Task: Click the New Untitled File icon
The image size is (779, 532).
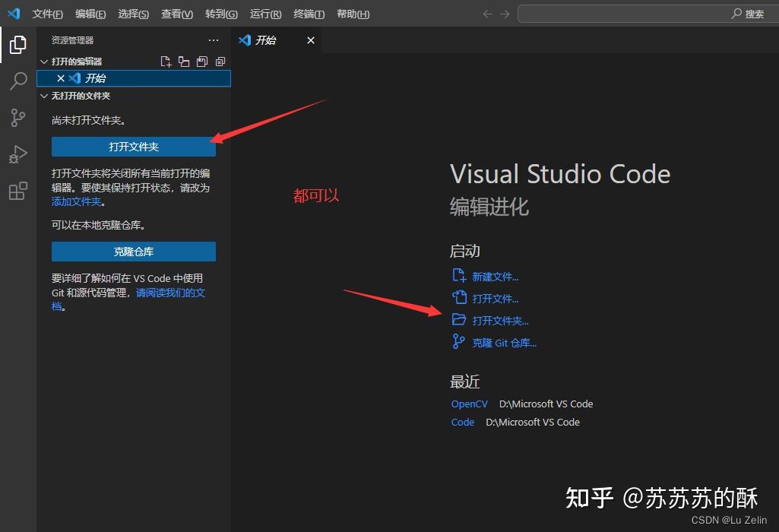Action: click(166, 62)
